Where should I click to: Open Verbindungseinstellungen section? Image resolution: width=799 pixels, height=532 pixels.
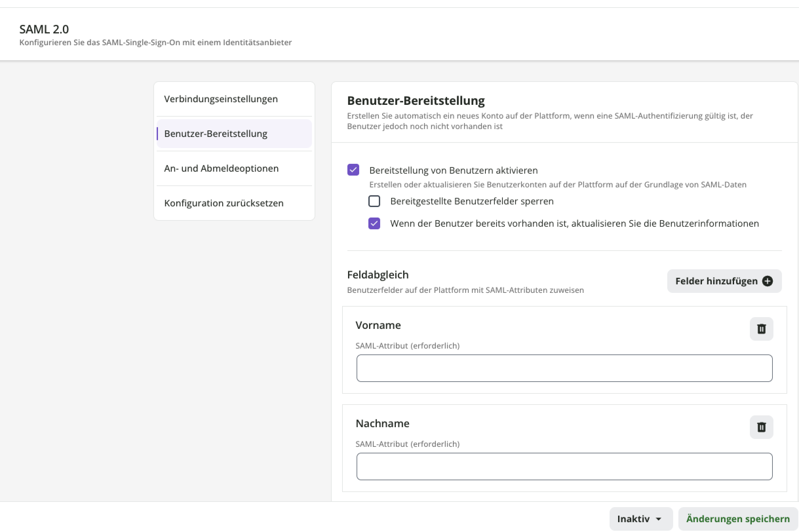coord(221,99)
